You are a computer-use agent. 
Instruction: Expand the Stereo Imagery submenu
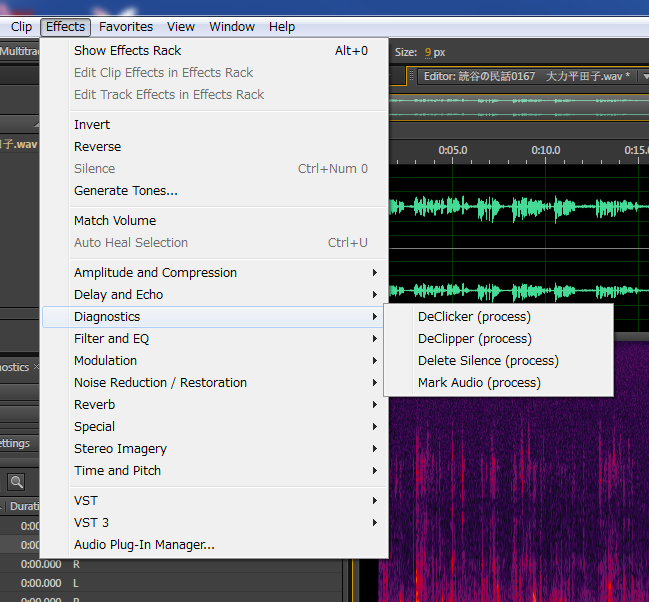click(x=215, y=448)
